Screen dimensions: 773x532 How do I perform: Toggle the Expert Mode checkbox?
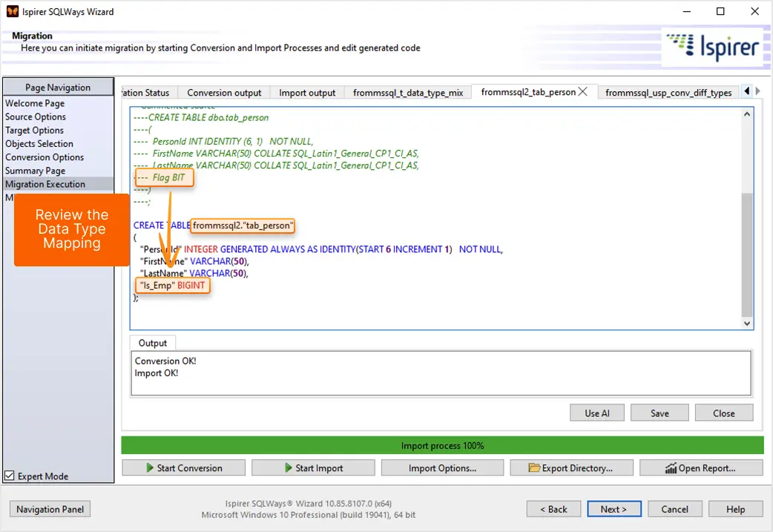coord(10,476)
